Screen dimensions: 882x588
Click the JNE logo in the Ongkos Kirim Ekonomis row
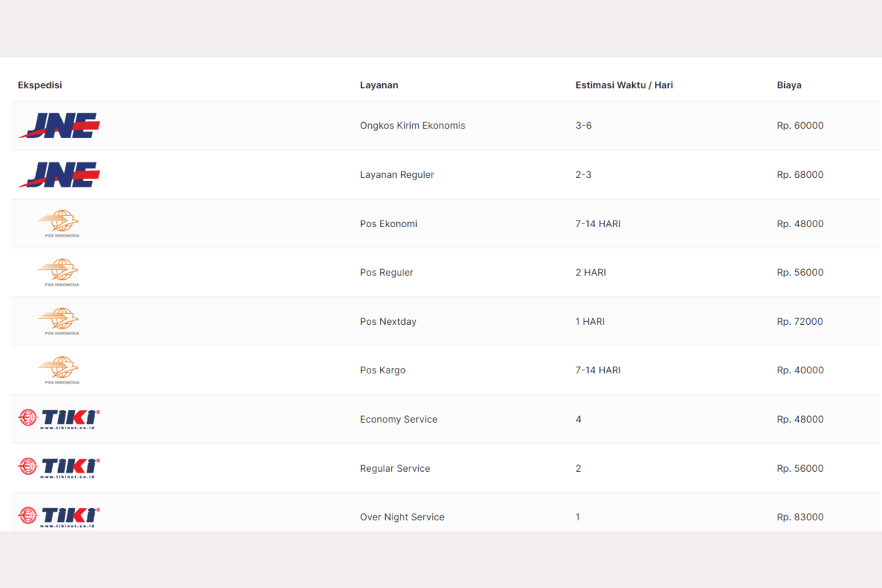click(x=59, y=126)
